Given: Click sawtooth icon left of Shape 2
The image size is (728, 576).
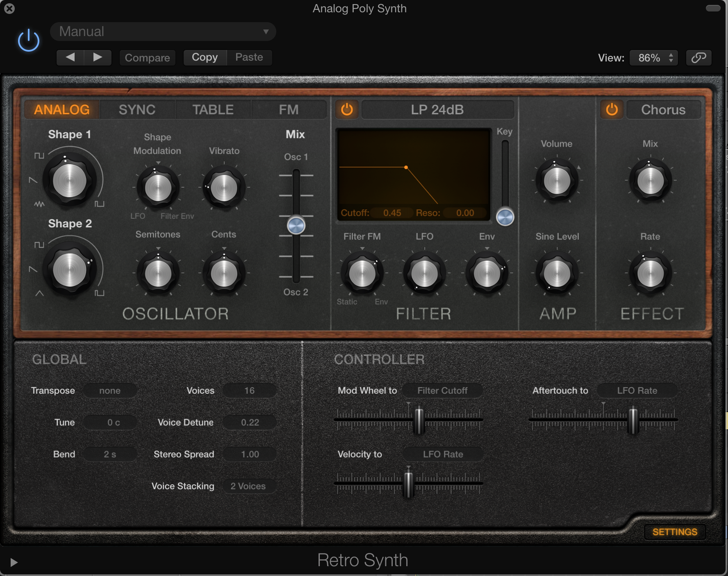Looking at the screenshot, I should click(x=33, y=270).
